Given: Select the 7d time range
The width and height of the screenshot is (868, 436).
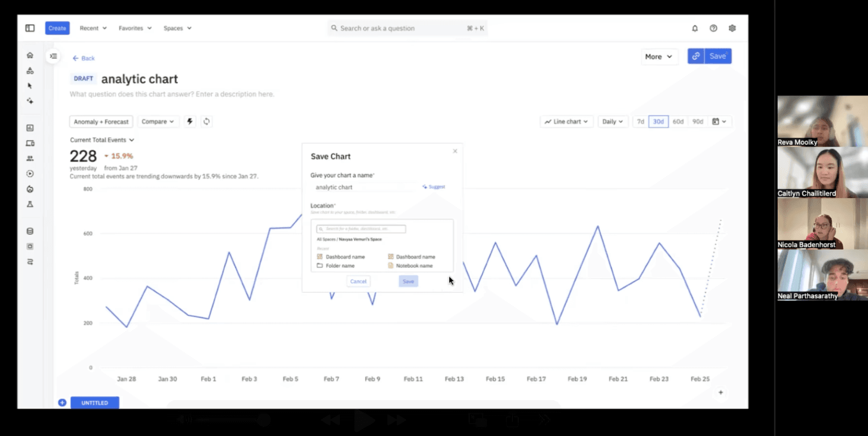Looking at the screenshot, I should (x=640, y=122).
